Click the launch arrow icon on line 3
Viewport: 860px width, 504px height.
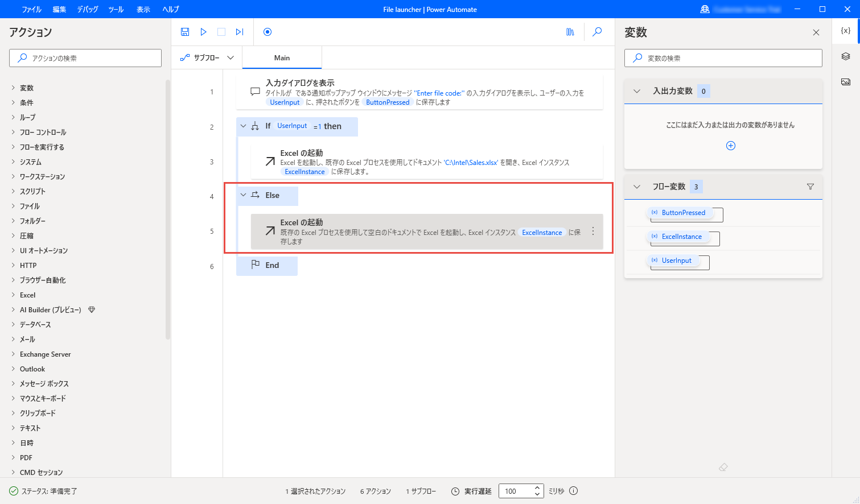pyautogui.click(x=270, y=162)
